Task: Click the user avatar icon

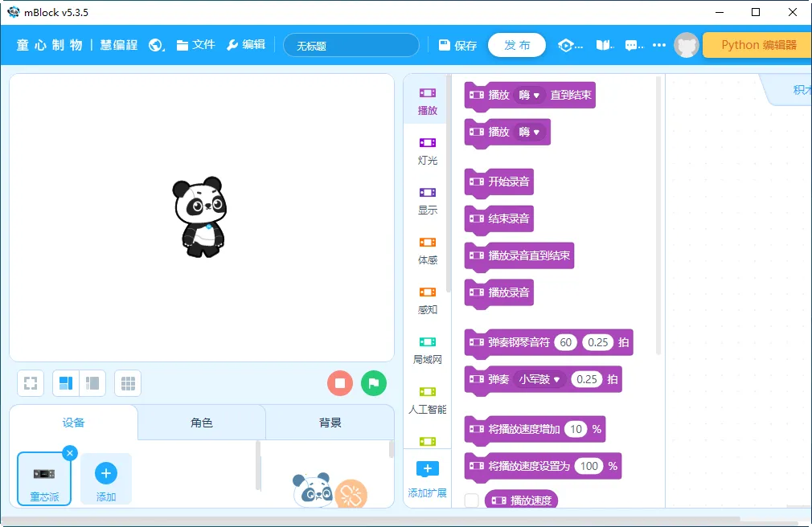Action: coord(686,45)
